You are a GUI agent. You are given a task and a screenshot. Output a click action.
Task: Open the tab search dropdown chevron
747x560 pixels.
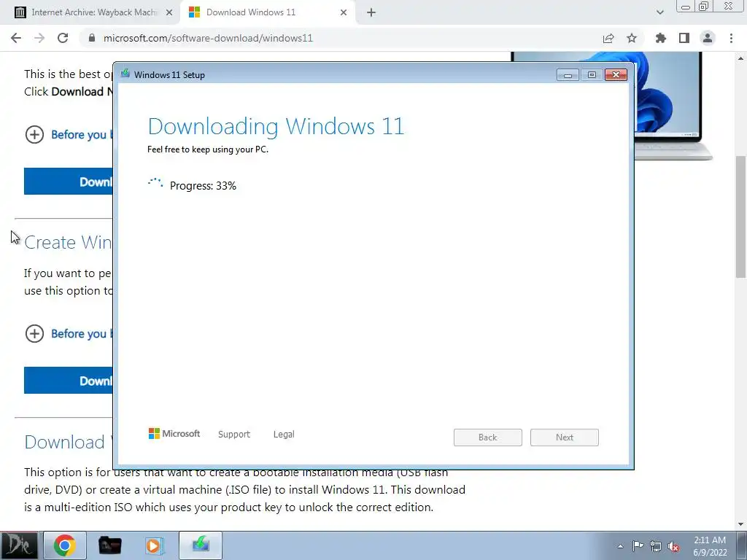coord(659,12)
